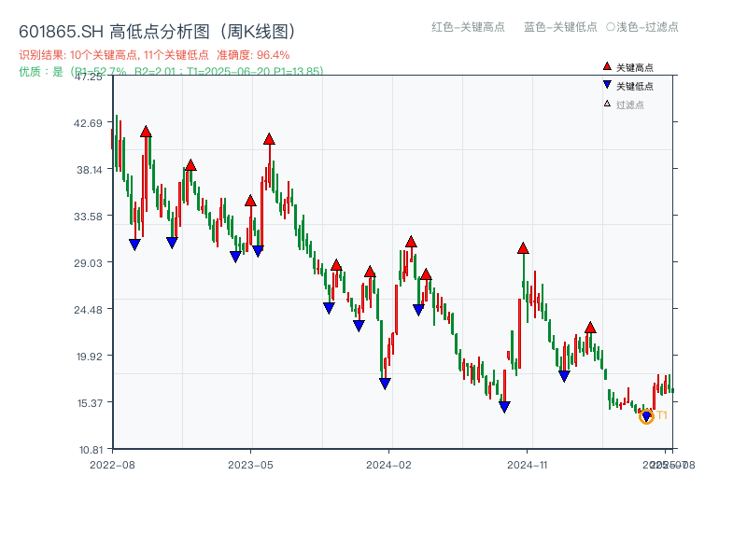Select the highest red triangle marker near 2023-05
This screenshot has width=747, height=560.
[x=268, y=138]
